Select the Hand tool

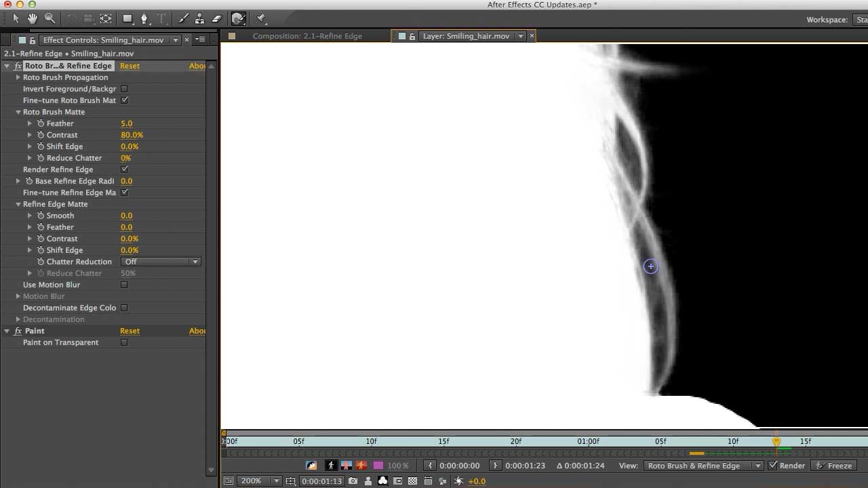(32, 18)
